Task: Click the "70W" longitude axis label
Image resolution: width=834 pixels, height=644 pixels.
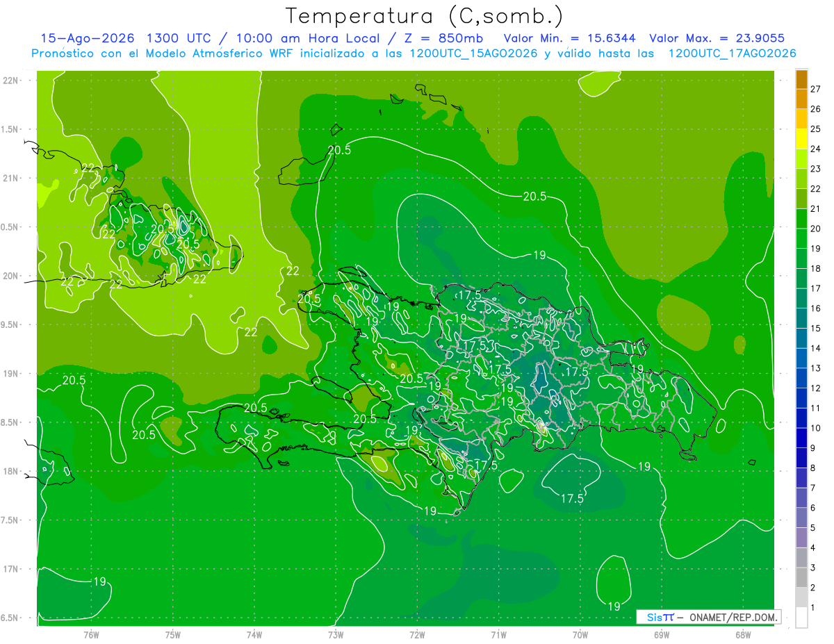Action: click(x=580, y=635)
